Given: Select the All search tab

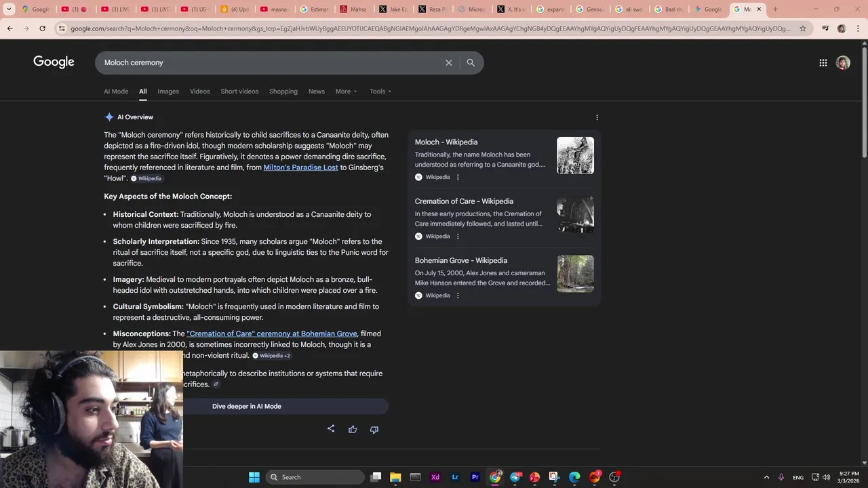Looking at the screenshot, I should pos(143,91).
